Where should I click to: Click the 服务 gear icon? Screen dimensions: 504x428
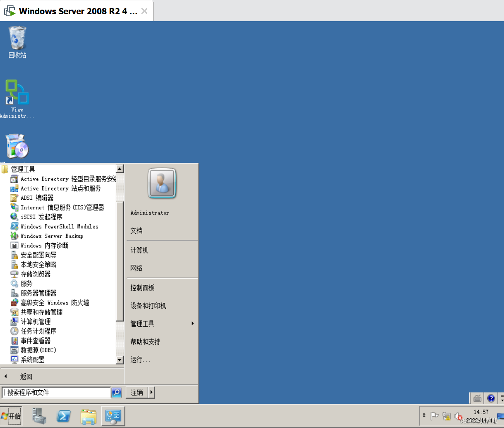click(x=14, y=284)
